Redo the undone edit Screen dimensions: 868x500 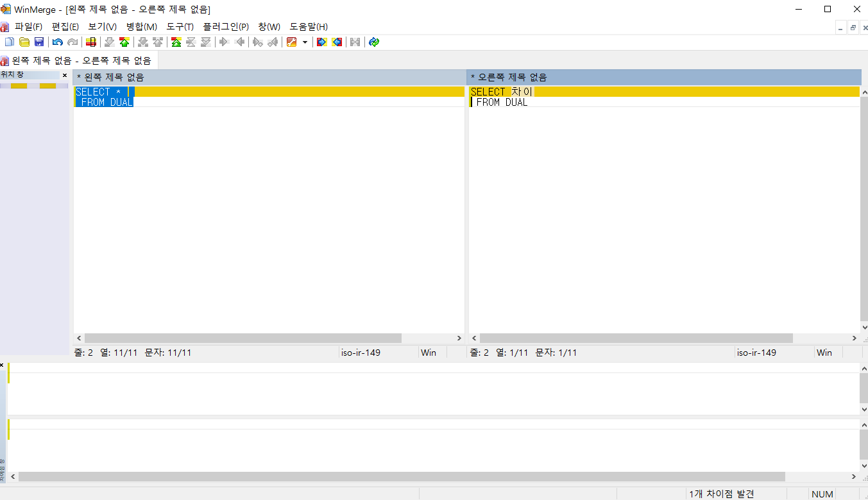click(x=72, y=42)
